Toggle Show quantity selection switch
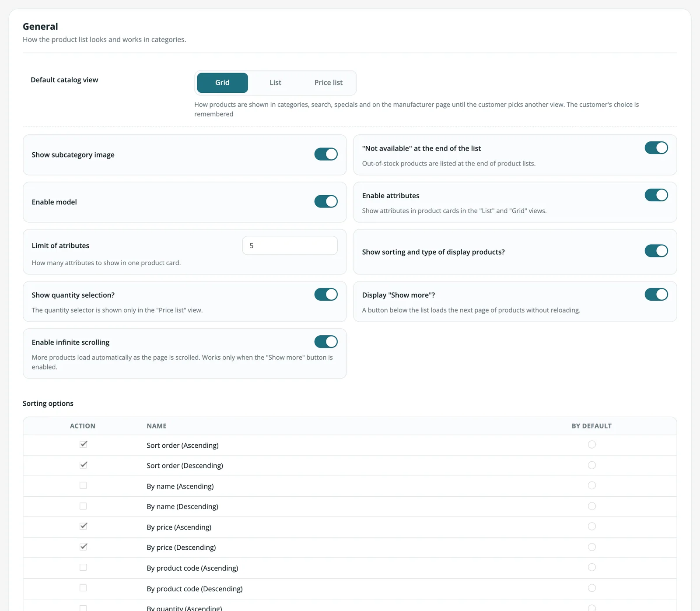Viewport: 700px width, 611px height. (326, 295)
